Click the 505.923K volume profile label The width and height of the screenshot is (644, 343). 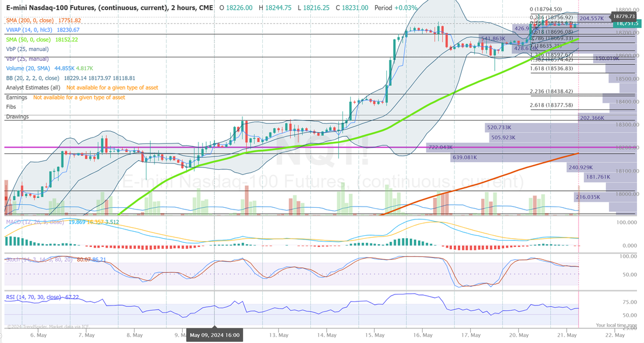[x=503, y=138]
